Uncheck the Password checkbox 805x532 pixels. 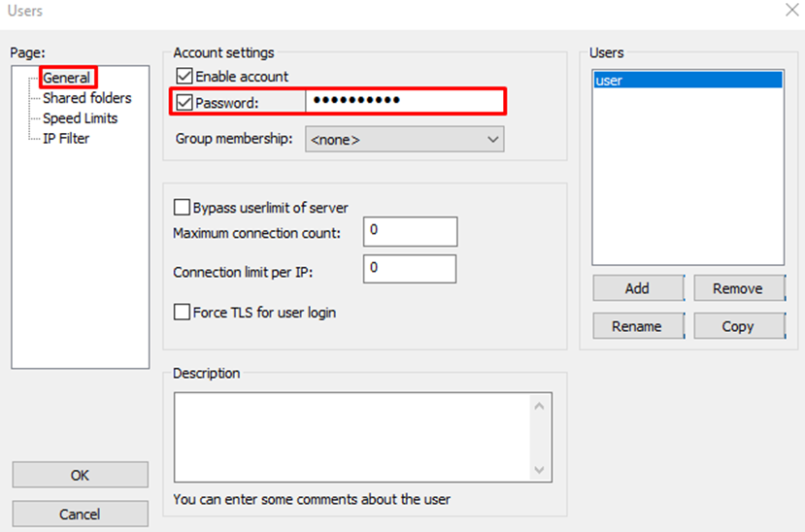[184, 102]
